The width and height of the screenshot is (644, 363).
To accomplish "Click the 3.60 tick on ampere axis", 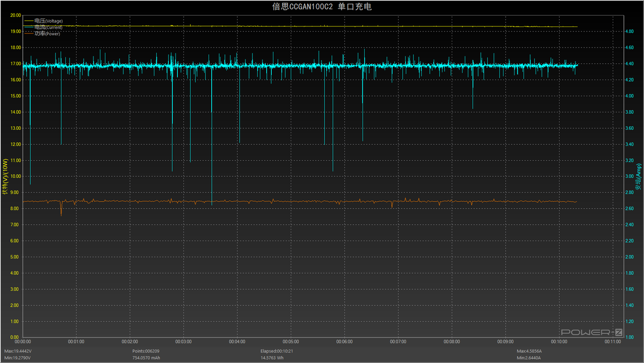I will [x=629, y=128].
